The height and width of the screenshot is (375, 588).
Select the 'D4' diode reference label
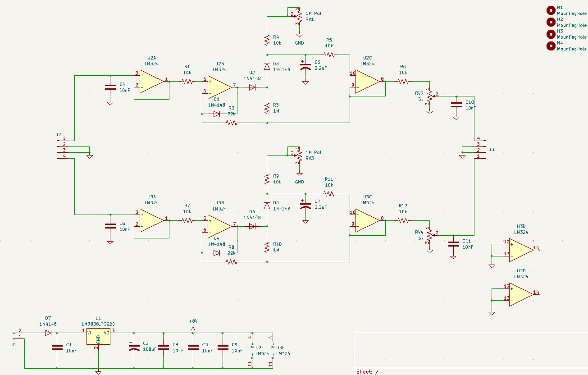216,238
